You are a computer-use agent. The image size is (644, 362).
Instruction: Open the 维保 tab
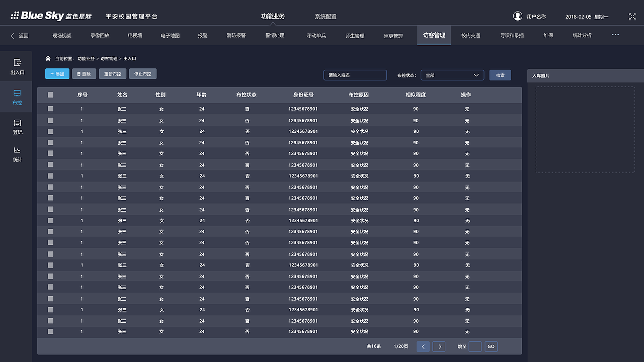(x=548, y=36)
